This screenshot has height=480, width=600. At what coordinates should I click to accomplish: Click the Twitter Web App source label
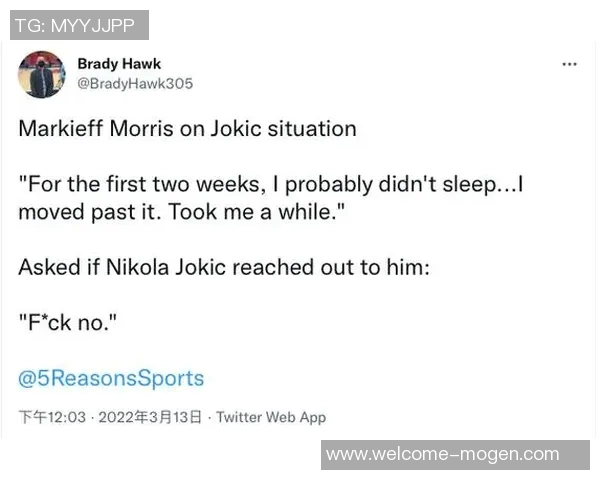click(x=271, y=417)
